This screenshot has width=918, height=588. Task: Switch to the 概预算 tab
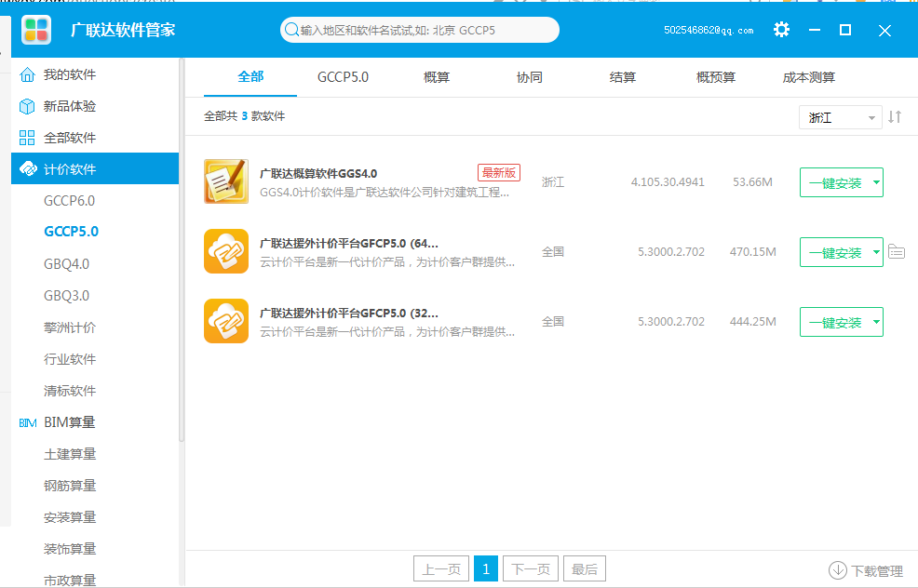click(x=715, y=77)
